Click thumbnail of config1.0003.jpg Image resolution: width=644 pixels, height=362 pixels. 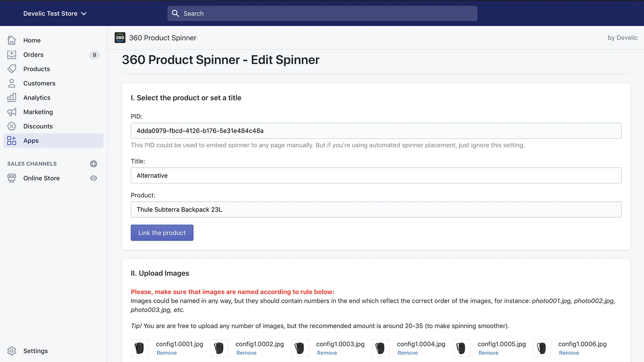click(x=300, y=348)
